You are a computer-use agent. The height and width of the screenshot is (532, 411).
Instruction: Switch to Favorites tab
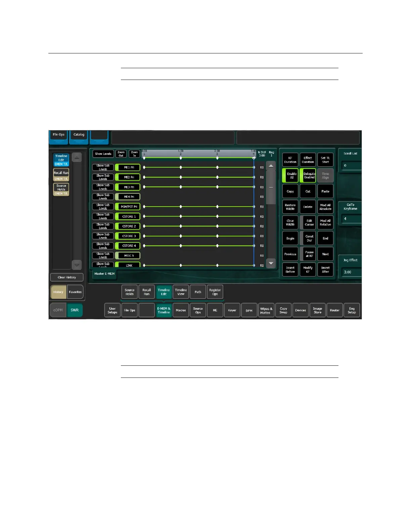75,292
